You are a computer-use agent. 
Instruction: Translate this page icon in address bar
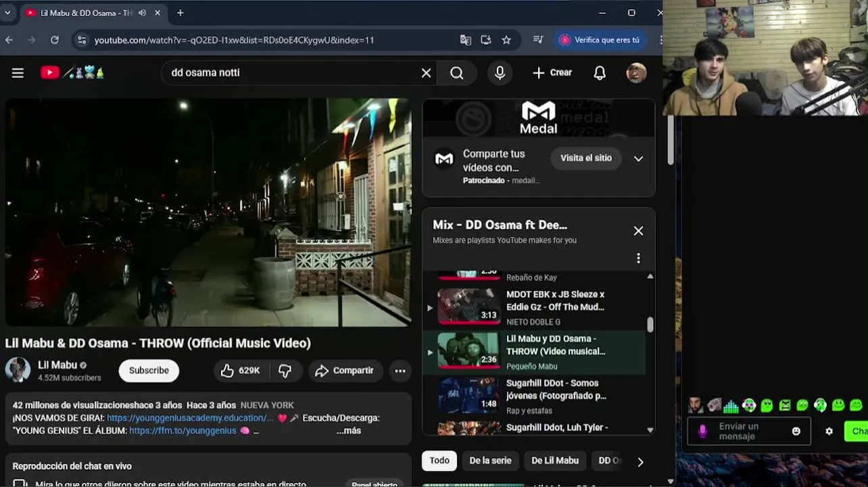466,40
